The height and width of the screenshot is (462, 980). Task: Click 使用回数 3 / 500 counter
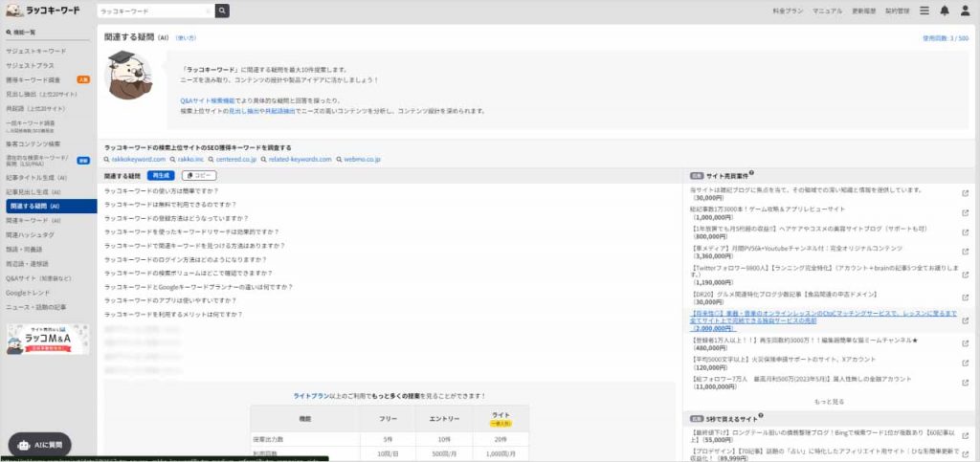(x=946, y=38)
